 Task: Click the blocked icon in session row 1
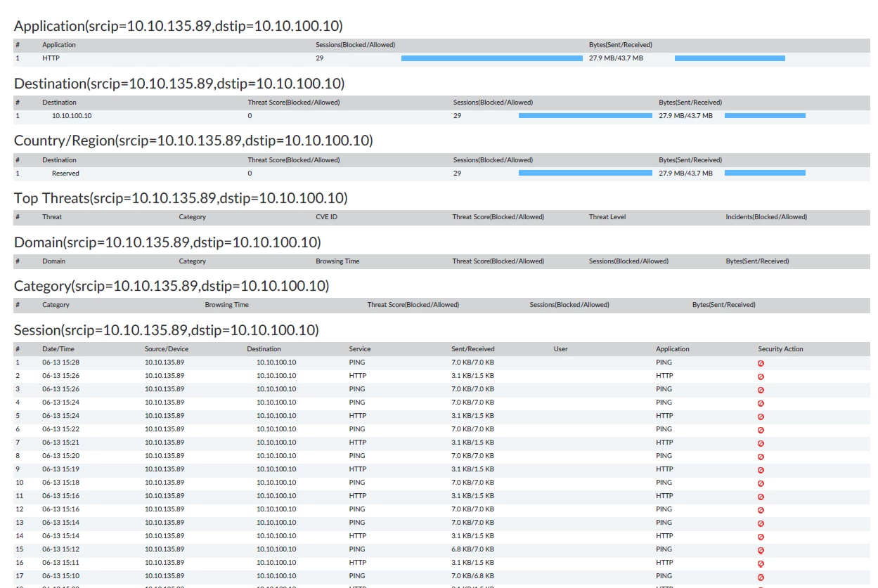[761, 363]
